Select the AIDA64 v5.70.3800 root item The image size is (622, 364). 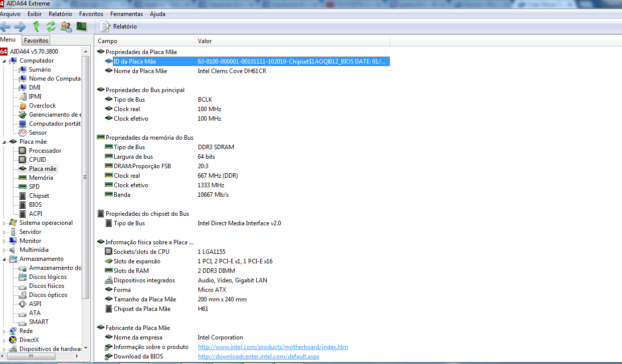pos(34,52)
